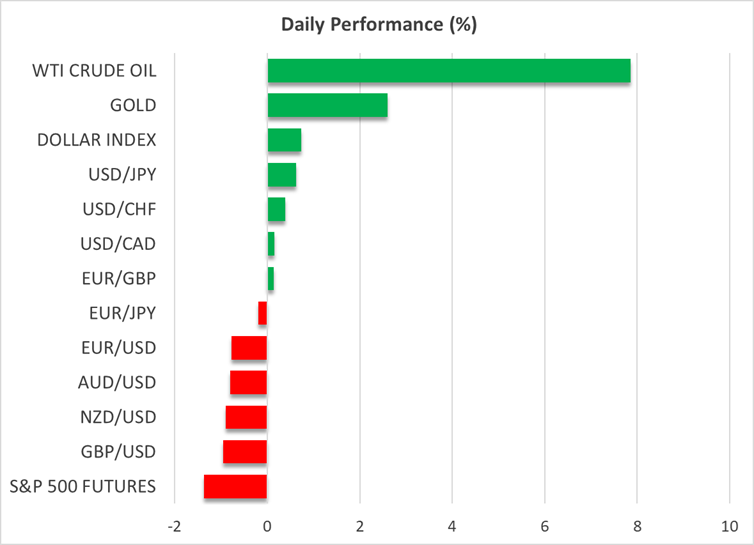Click the 10 value on horizontal axis

[x=730, y=526]
